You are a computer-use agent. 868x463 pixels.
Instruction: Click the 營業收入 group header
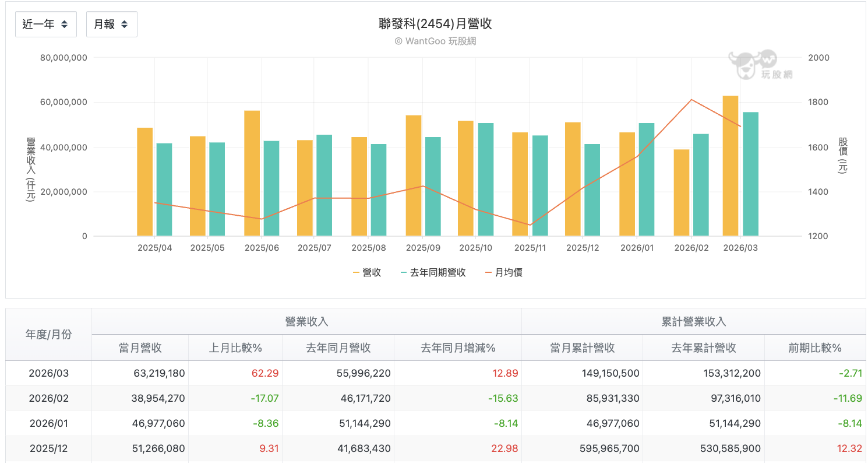[x=307, y=322]
